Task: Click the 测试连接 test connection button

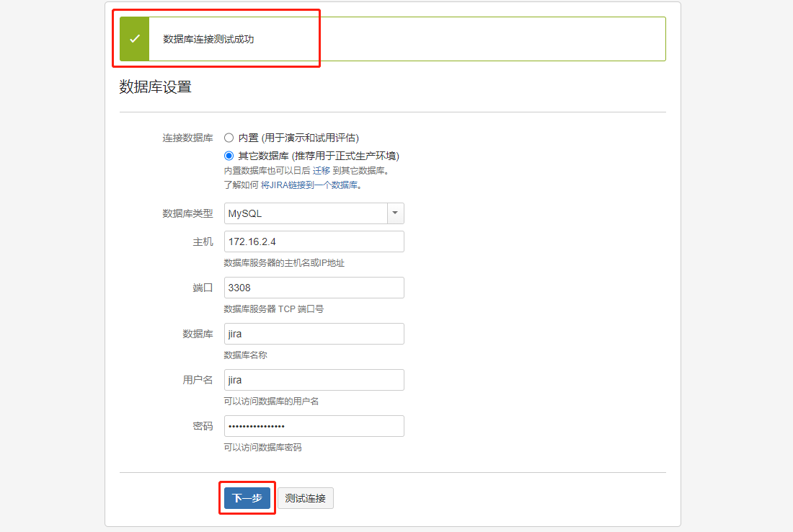Action: click(x=306, y=498)
